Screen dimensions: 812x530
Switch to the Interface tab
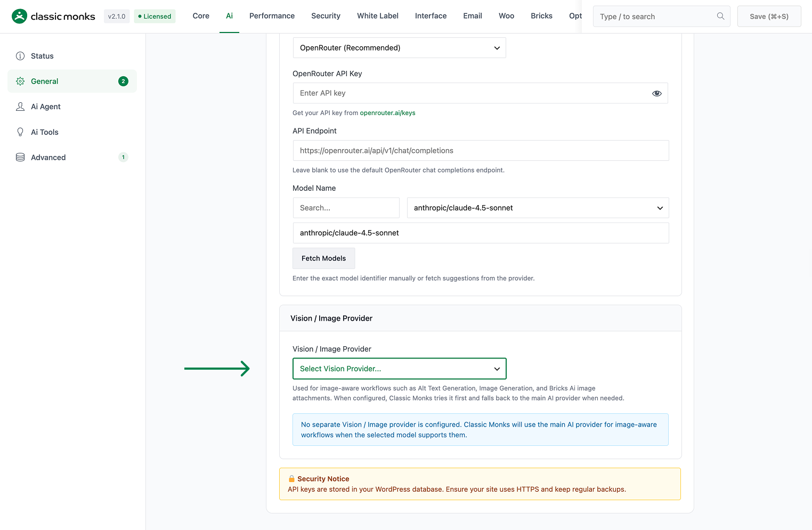(431, 16)
